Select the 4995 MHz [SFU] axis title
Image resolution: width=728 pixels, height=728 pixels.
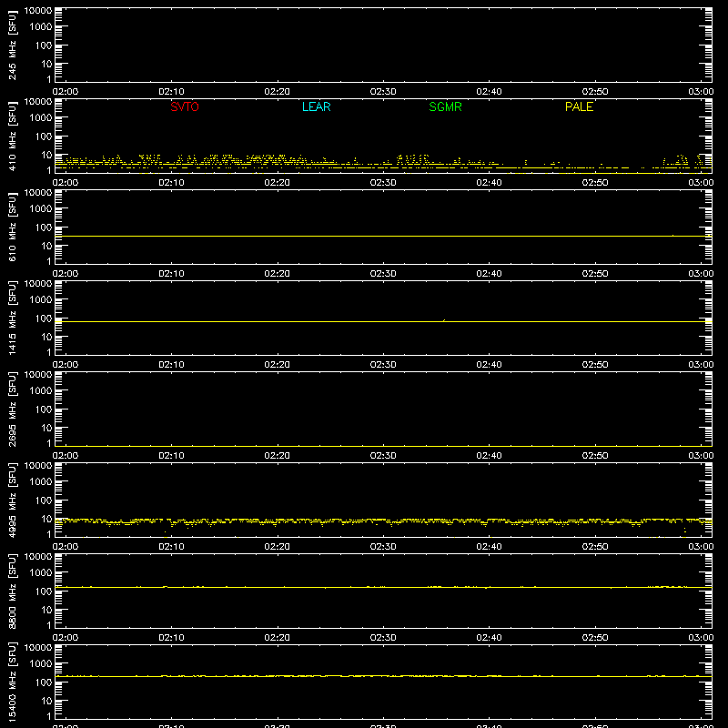(x=12, y=500)
